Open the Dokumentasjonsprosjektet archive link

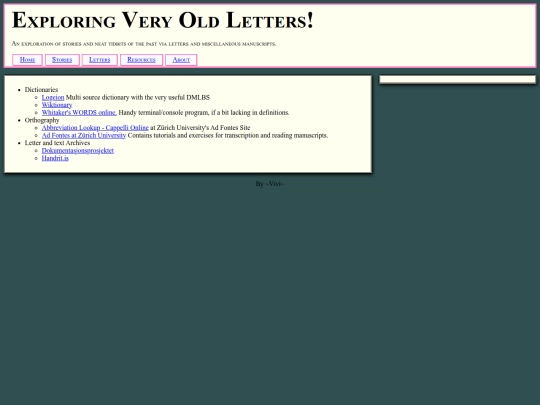[77, 150]
